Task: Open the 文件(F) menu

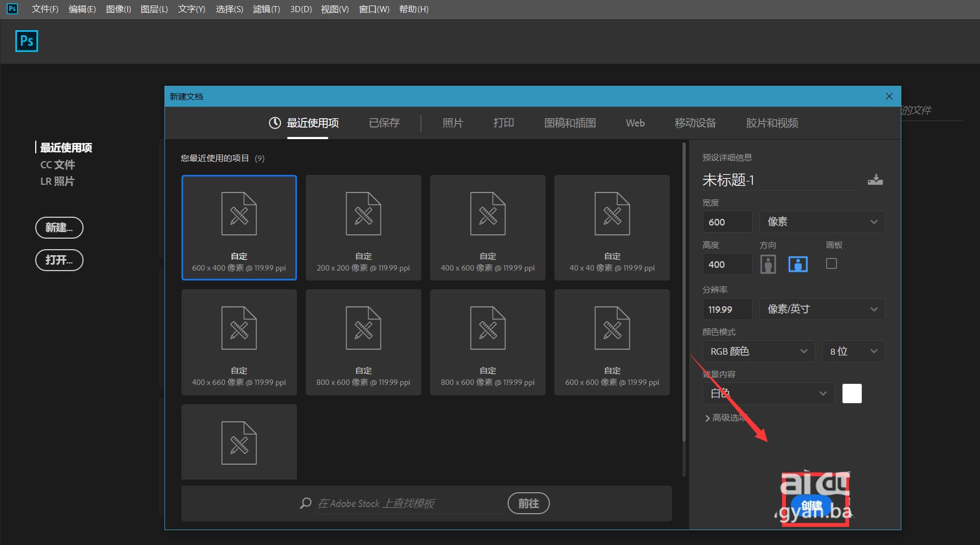Action: (x=45, y=9)
